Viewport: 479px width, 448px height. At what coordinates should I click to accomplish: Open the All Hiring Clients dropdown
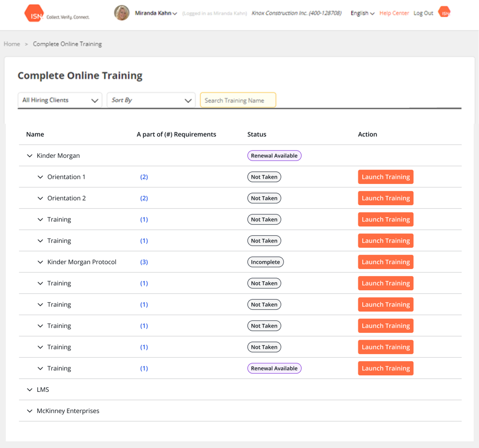[60, 100]
